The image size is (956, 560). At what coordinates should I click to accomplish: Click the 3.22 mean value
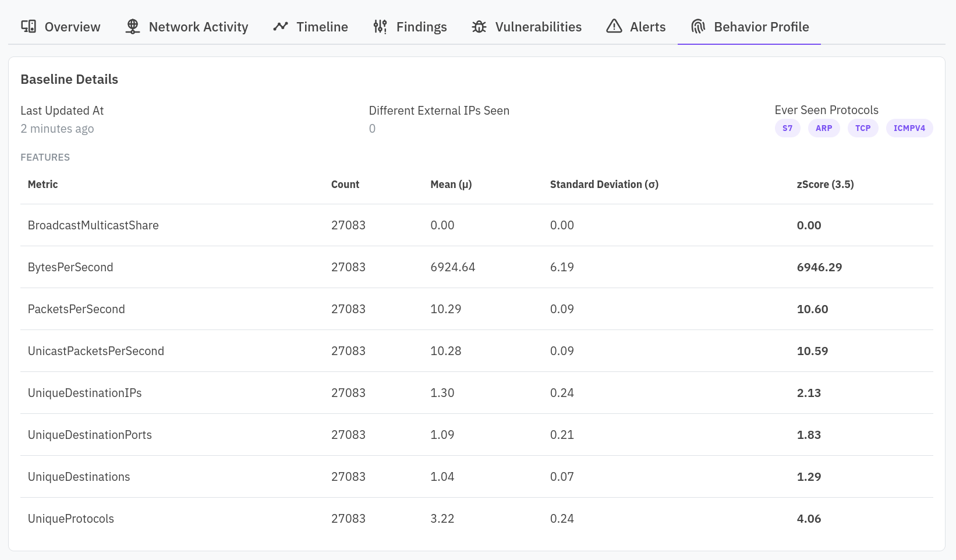pyautogui.click(x=442, y=519)
